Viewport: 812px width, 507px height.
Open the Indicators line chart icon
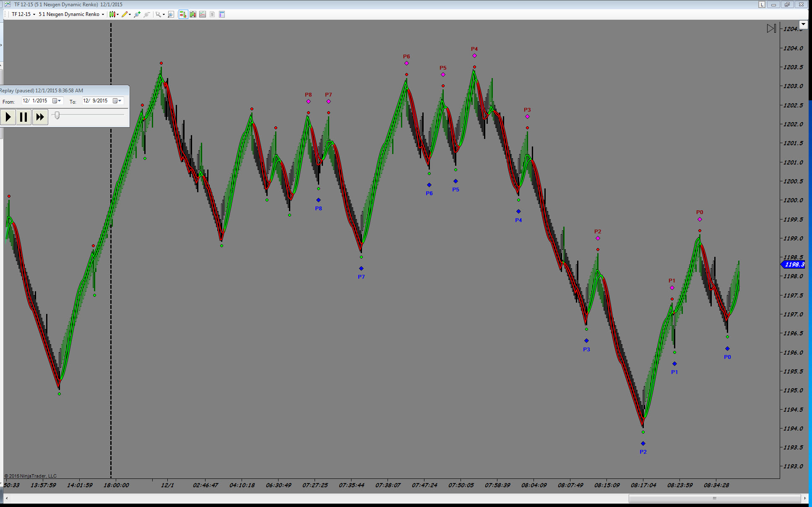203,14
